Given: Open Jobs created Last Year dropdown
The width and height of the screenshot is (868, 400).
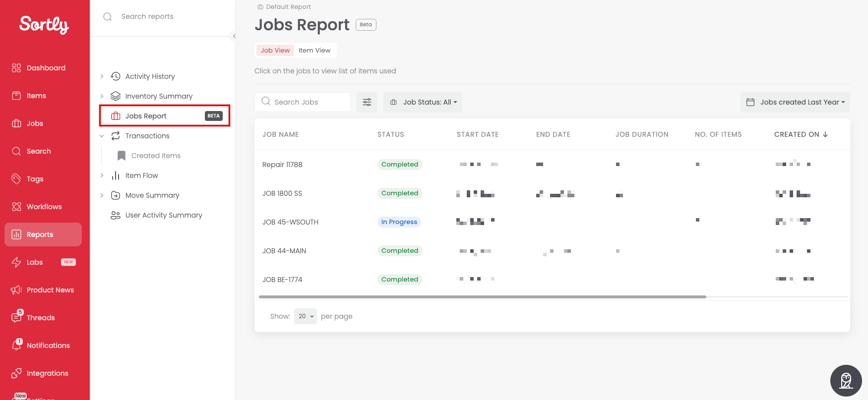Looking at the screenshot, I should click(795, 102).
